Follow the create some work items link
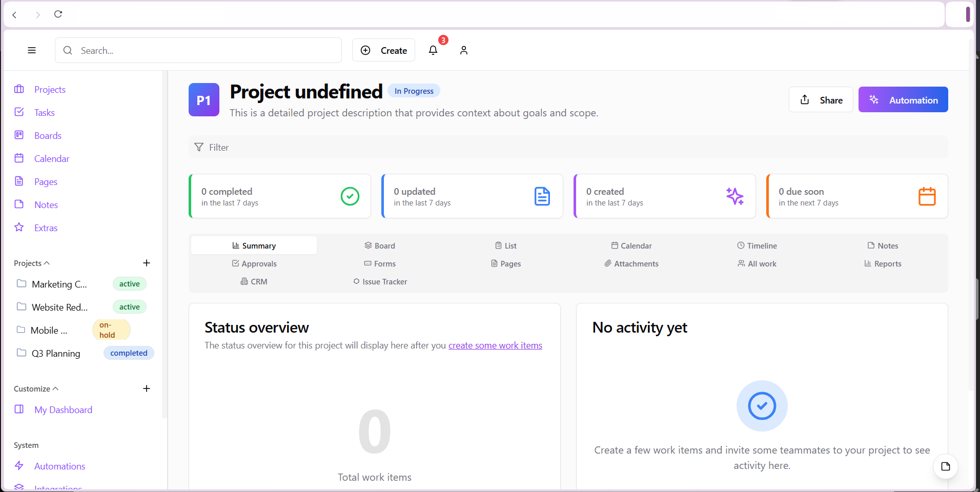 pos(495,345)
